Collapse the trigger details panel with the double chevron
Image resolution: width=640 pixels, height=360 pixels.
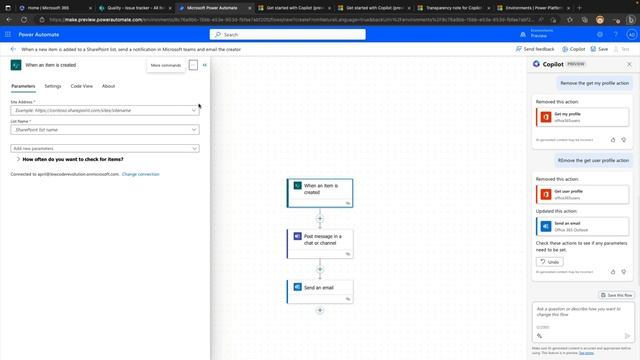205,65
